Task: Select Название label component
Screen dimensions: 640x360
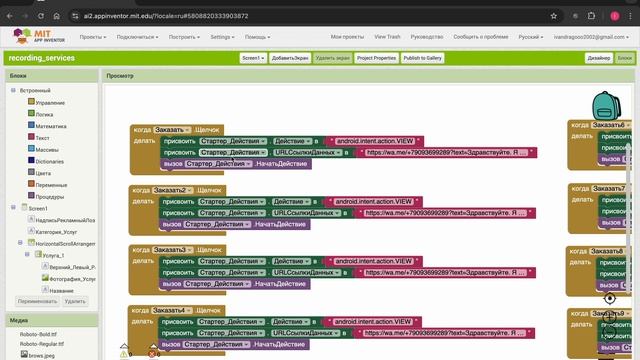Action: point(61,291)
